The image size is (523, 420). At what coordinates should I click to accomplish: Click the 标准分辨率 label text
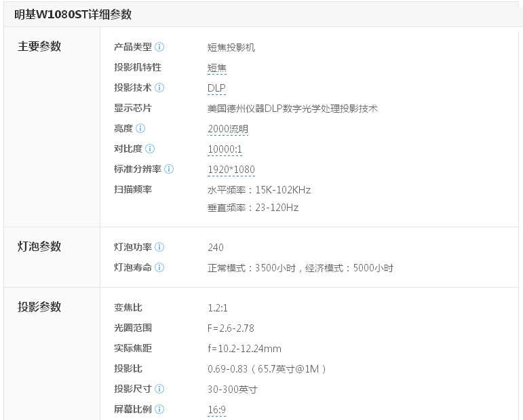(138, 169)
